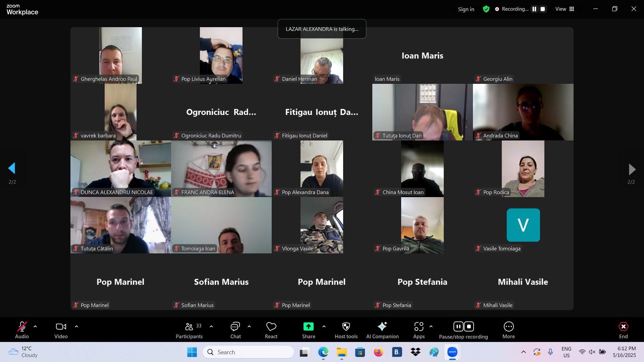Click the green Share screen button
This screenshot has height=362, width=644.
308,327
